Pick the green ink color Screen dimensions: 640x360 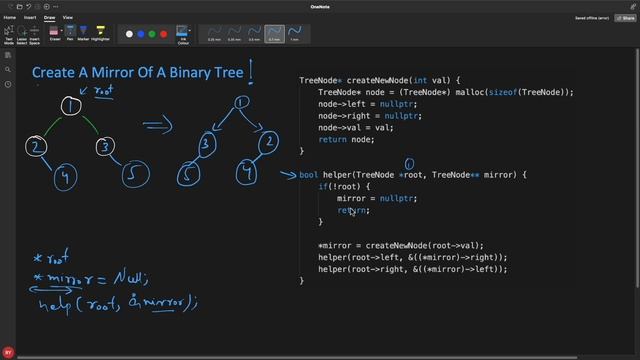tap(152, 34)
